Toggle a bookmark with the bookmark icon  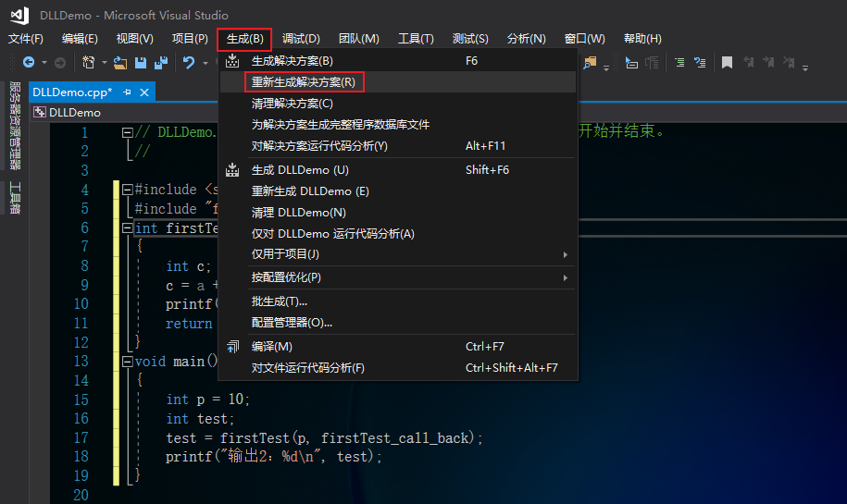point(727,63)
